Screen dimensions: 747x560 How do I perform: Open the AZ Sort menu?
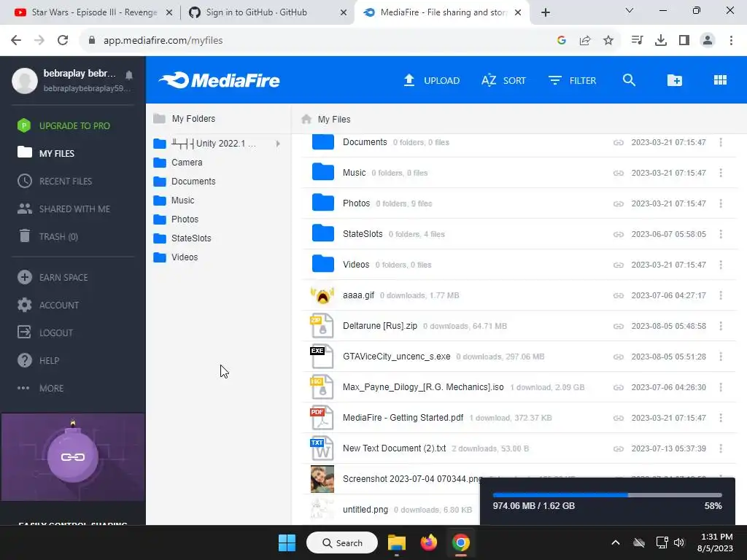(x=503, y=80)
